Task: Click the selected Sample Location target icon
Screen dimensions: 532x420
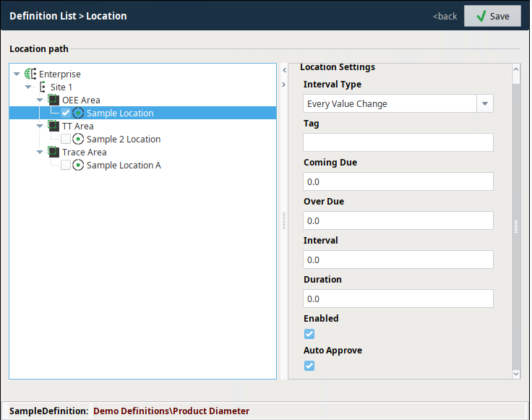Action: pos(78,113)
